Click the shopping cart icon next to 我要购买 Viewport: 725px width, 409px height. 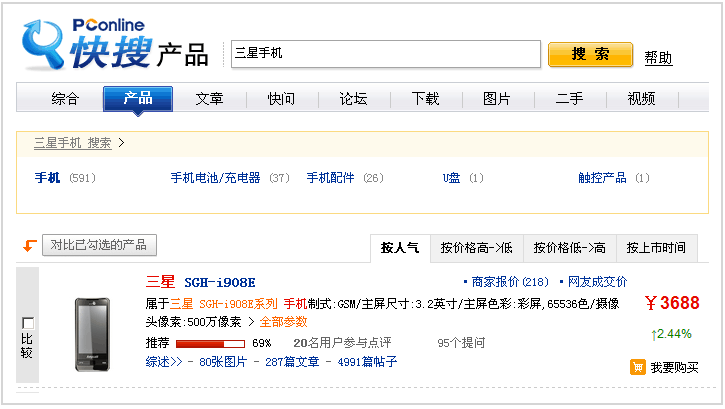(x=638, y=367)
